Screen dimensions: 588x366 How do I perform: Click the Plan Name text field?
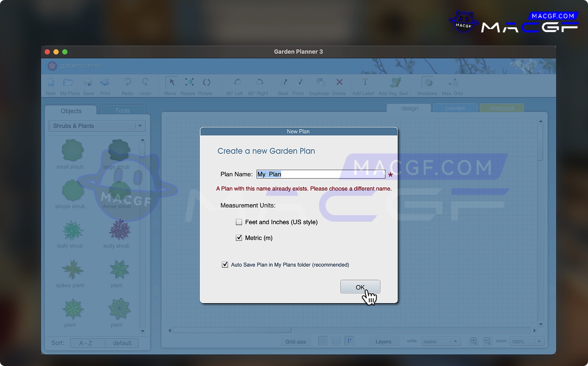point(321,174)
